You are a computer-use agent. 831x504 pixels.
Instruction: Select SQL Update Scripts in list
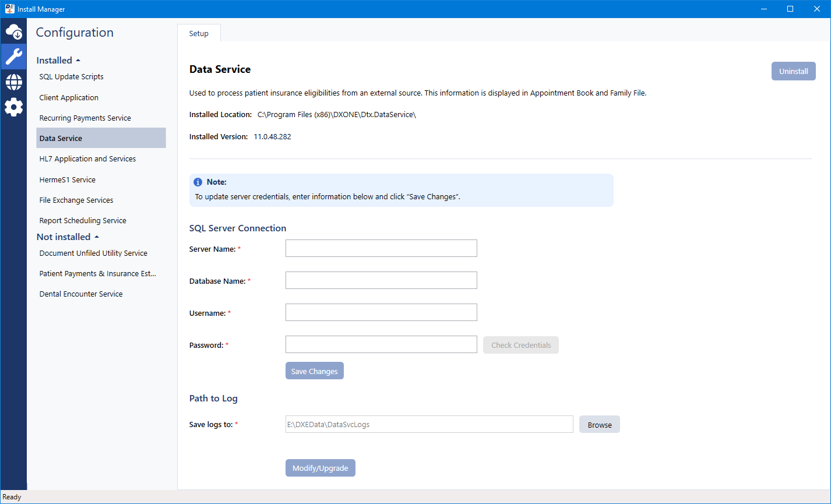pyautogui.click(x=72, y=77)
